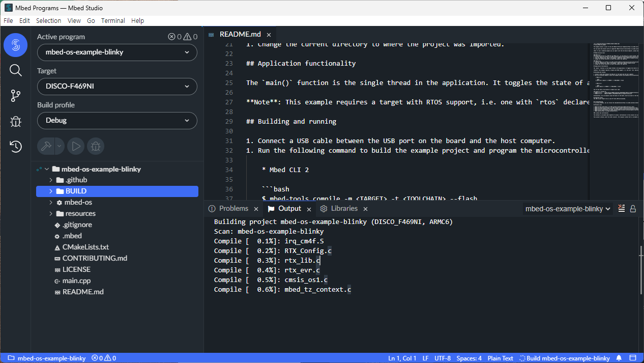Screen dimensions: 644x363
Task: Expand the .github folder
Action: pyautogui.click(x=51, y=180)
